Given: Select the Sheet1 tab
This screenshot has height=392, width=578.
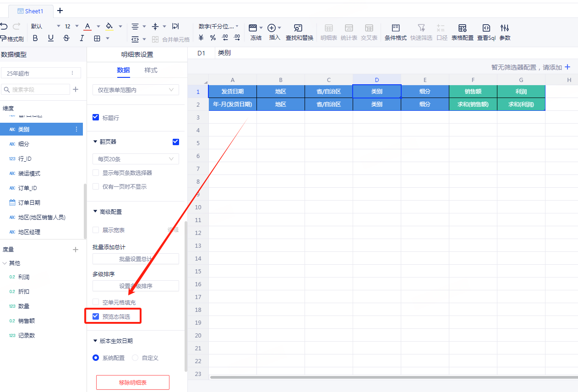Looking at the screenshot, I should (30, 11).
